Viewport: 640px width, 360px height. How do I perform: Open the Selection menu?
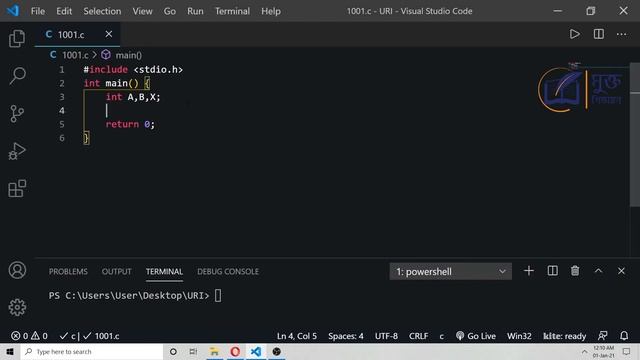[102, 11]
